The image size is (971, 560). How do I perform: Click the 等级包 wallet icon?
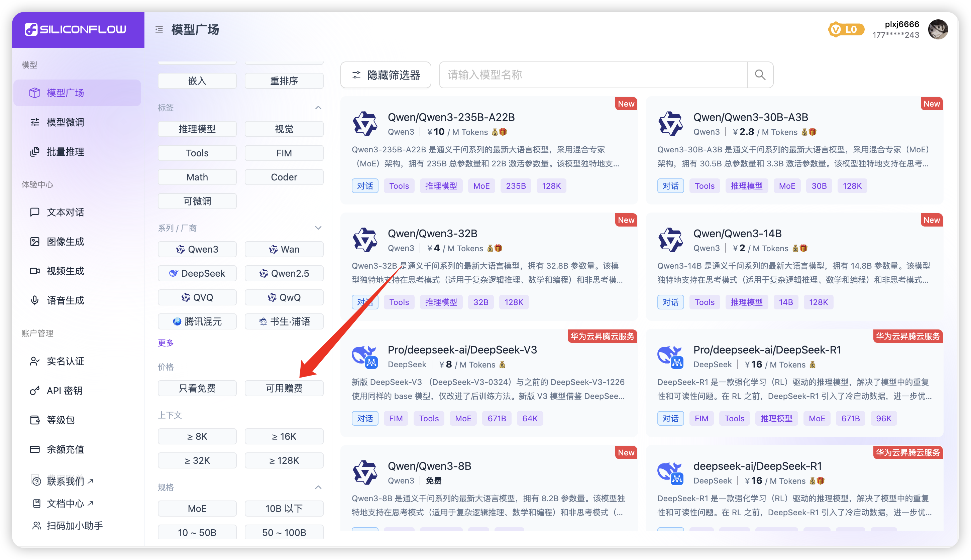tap(35, 420)
